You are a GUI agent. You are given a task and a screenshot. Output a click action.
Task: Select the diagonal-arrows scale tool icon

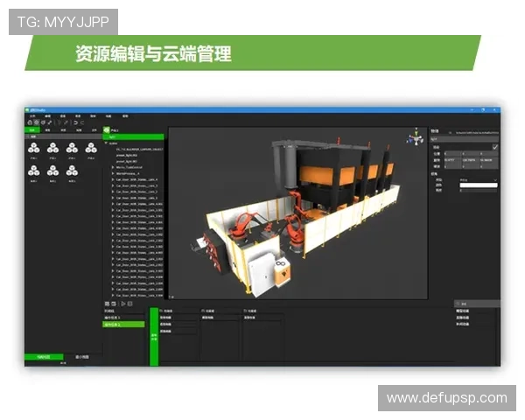coord(50,122)
